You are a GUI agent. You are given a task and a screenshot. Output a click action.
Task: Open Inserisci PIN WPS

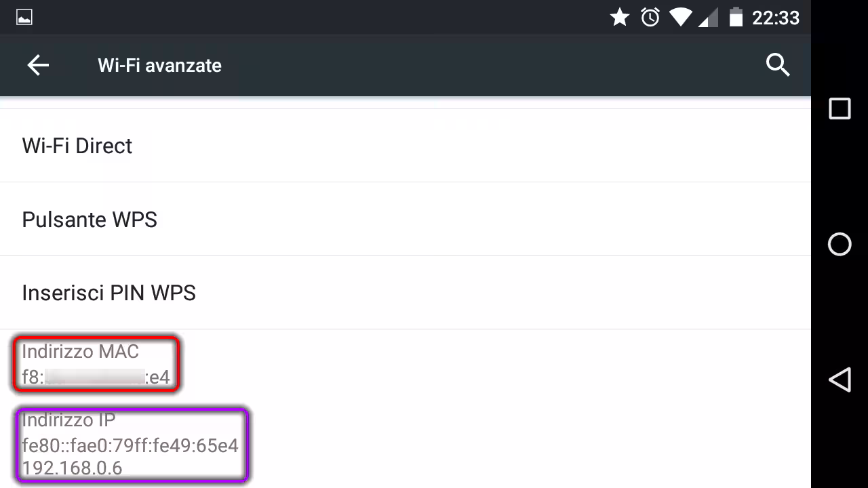click(x=108, y=292)
